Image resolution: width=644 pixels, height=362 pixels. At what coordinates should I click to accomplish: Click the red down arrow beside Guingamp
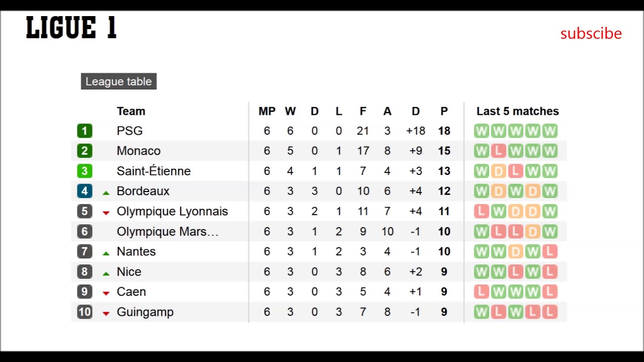(x=106, y=313)
